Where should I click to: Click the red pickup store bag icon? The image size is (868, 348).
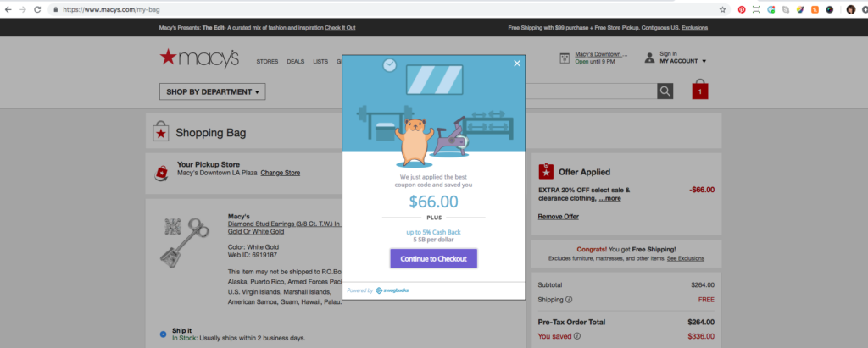click(x=160, y=172)
